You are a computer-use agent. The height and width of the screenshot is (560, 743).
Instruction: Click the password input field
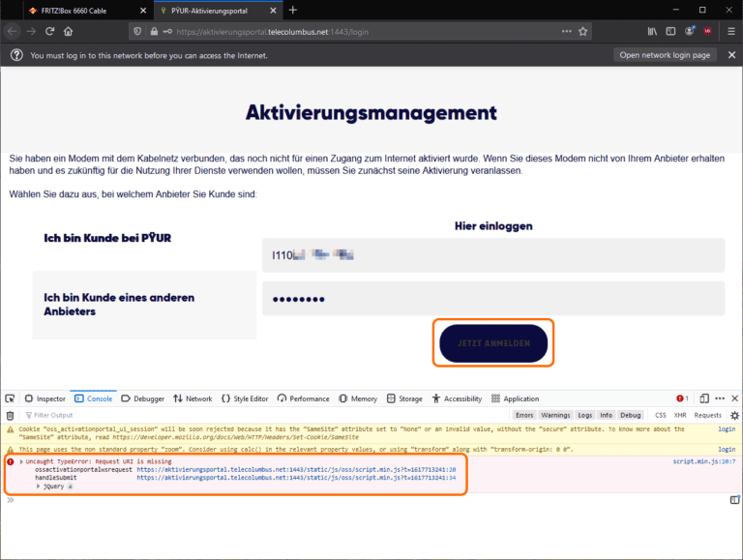493,299
